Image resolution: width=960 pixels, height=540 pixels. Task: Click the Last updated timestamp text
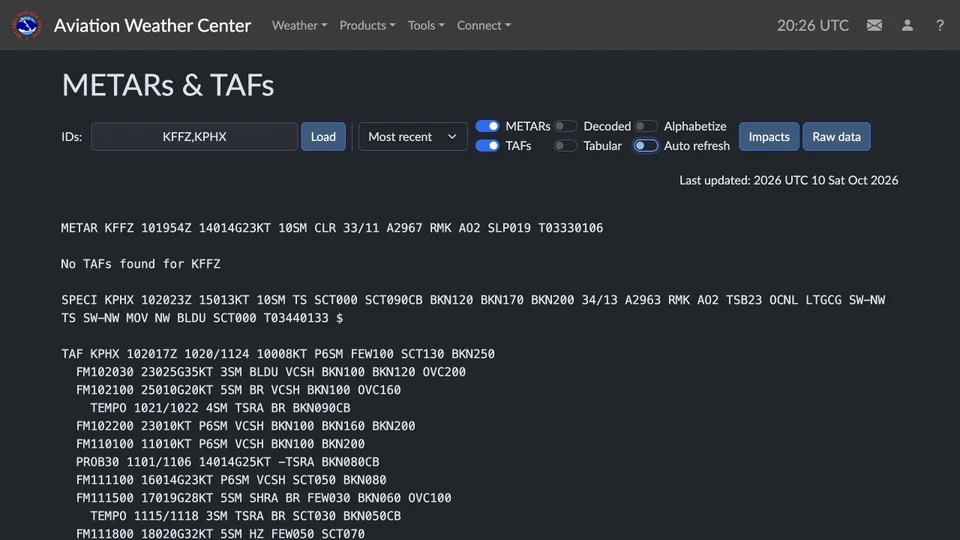(x=789, y=180)
